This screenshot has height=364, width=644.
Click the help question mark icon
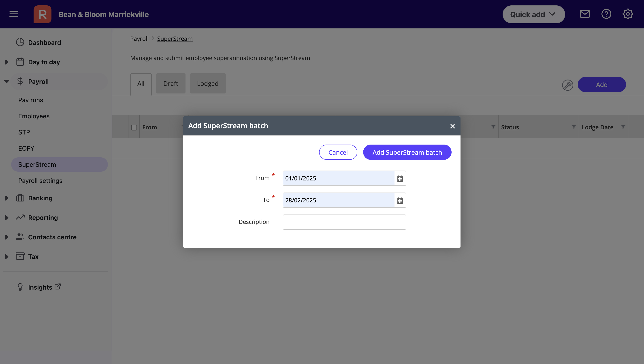point(606,14)
